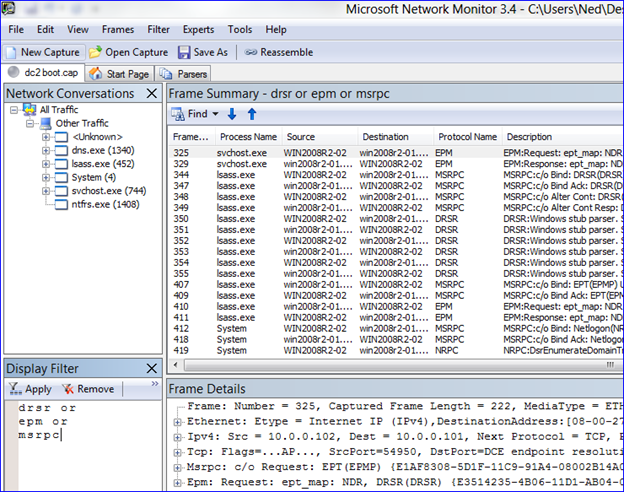This screenshot has height=492, width=624.
Task: Click the Frame Summary horizontal scrollbar track
Action: (402, 365)
